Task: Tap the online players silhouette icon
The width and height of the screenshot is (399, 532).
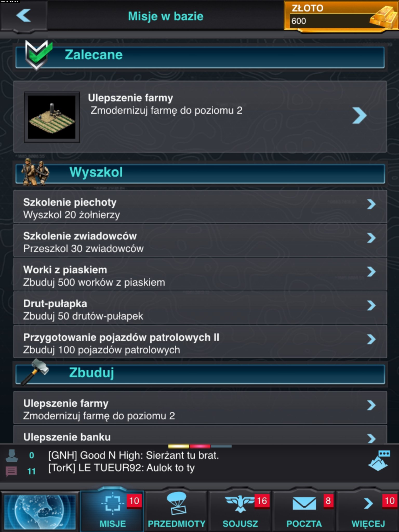Action: point(12,455)
